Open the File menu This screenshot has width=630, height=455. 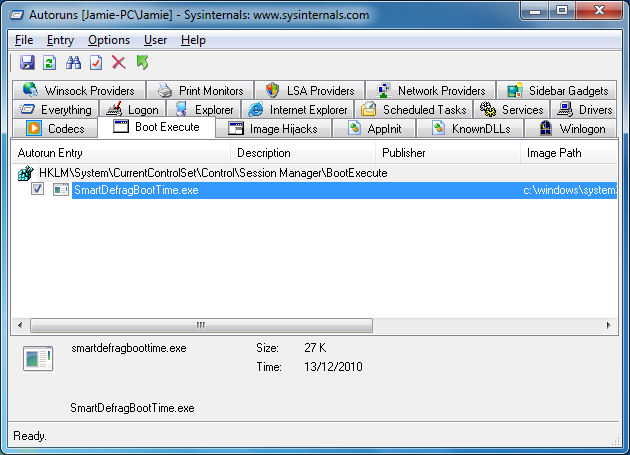pos(24,40)
